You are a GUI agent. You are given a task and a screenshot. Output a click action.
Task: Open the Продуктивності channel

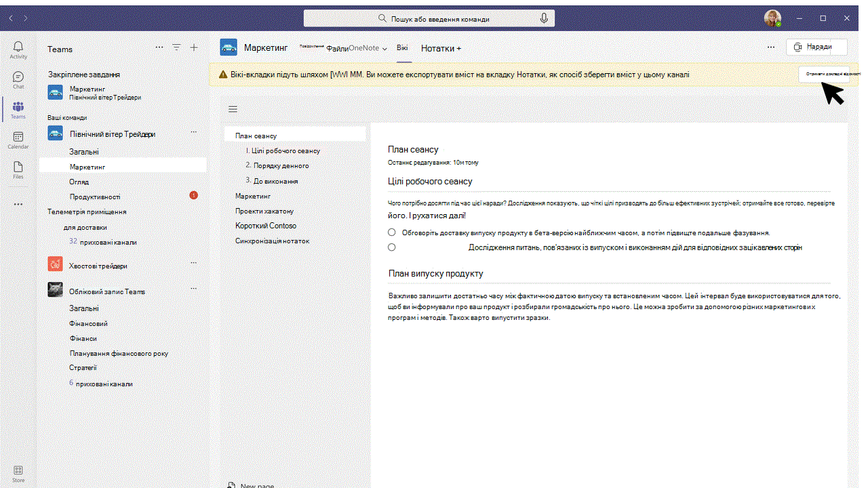click(x=95, y=197)
